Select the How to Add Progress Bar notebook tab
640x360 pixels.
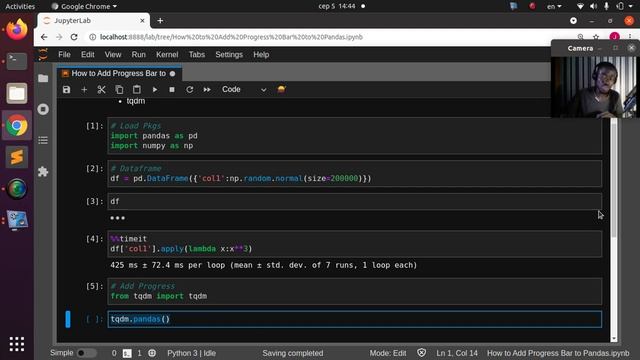pyautogui.click(x=118, y=73)
